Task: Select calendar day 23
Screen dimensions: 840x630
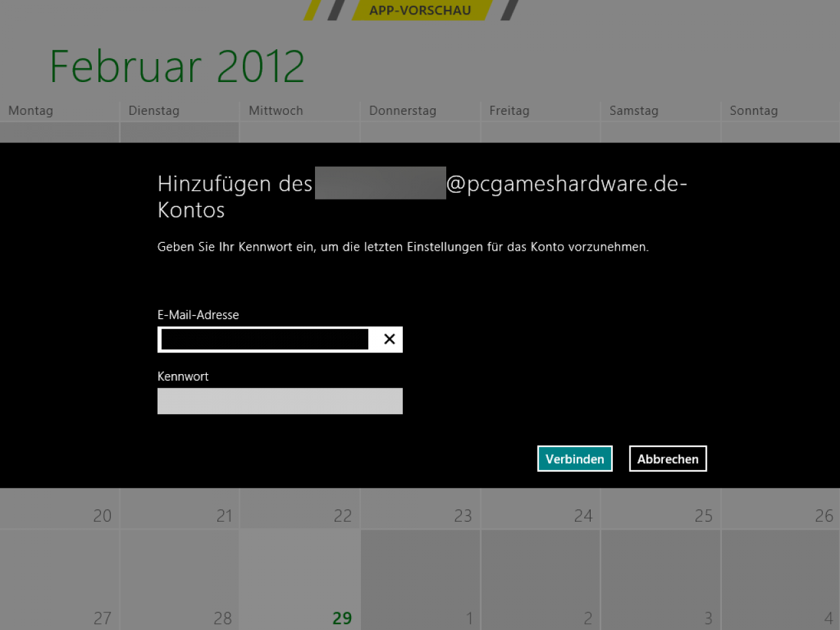Action: [421, 509]
